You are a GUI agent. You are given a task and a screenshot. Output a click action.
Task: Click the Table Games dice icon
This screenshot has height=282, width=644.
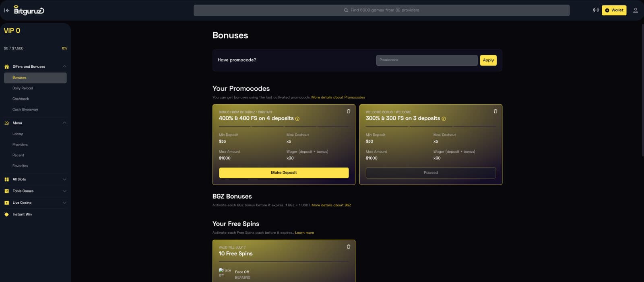[x=6, y=191]
